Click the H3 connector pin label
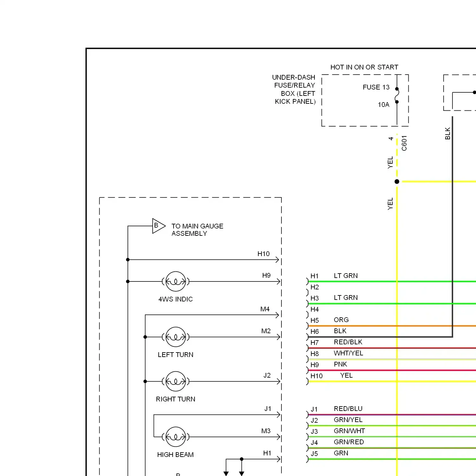The width and height of the screenshot is (476, 476). pos(314,298)
